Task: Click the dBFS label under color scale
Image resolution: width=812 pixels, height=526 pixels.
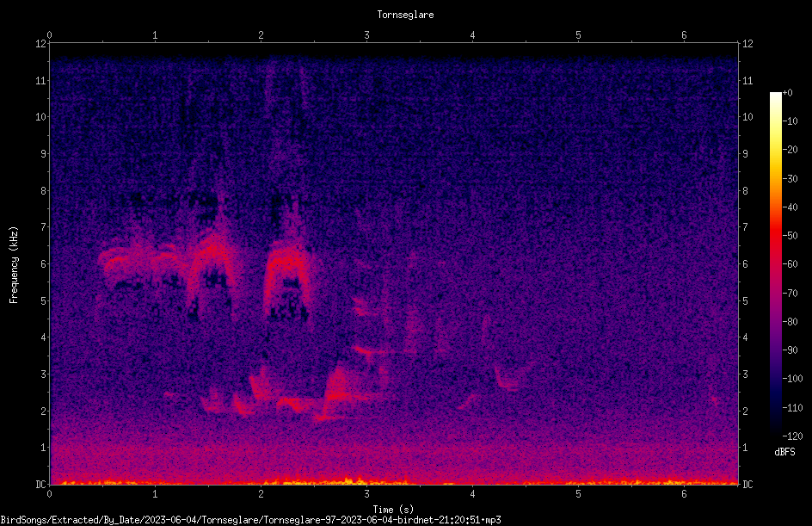Action: pyautogui.click(x=784, y=452)
